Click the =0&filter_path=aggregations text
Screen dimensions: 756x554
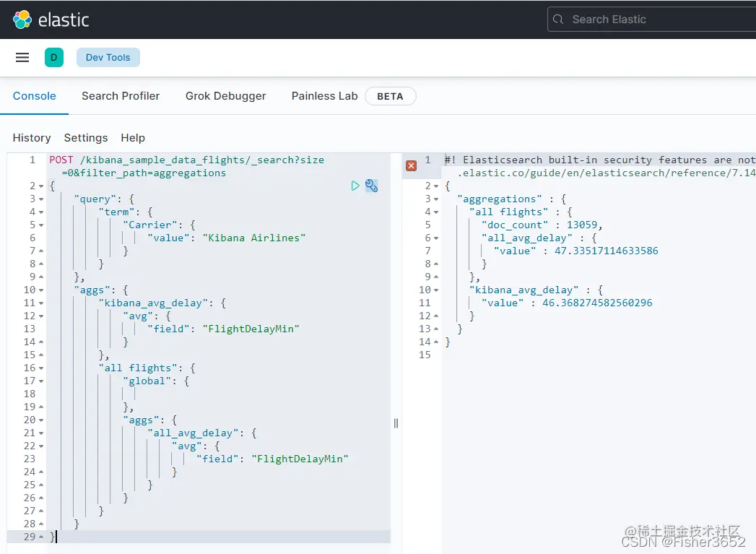pos(144,173)
